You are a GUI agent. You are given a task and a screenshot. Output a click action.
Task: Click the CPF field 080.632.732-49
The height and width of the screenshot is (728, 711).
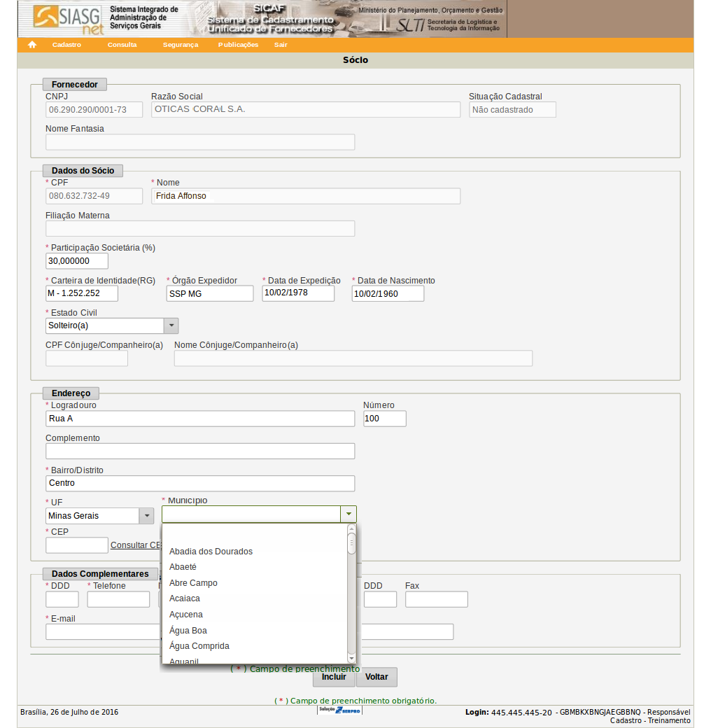[x=94, y=196]
